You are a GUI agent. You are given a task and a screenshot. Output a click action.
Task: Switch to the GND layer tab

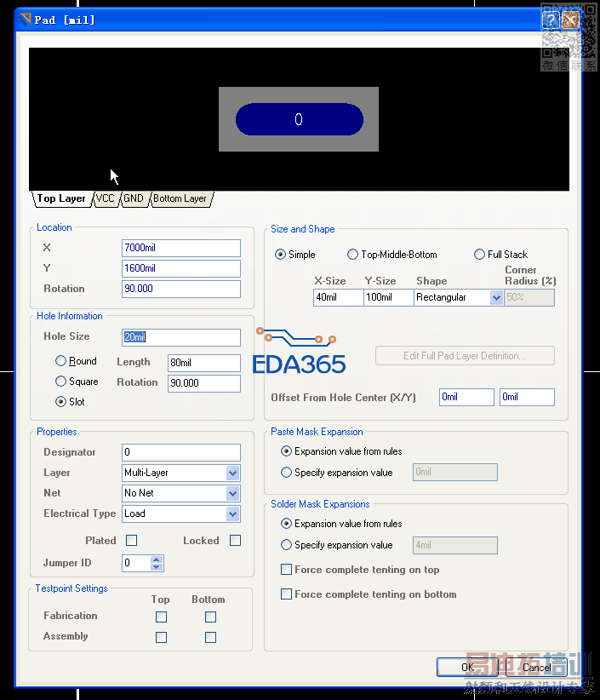tap(134, 198)
